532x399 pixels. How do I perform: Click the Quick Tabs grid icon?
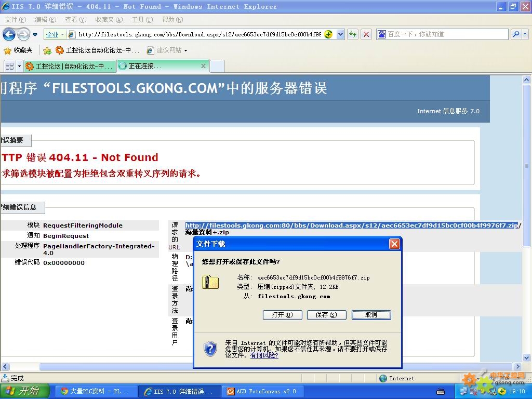click(10, 66)
